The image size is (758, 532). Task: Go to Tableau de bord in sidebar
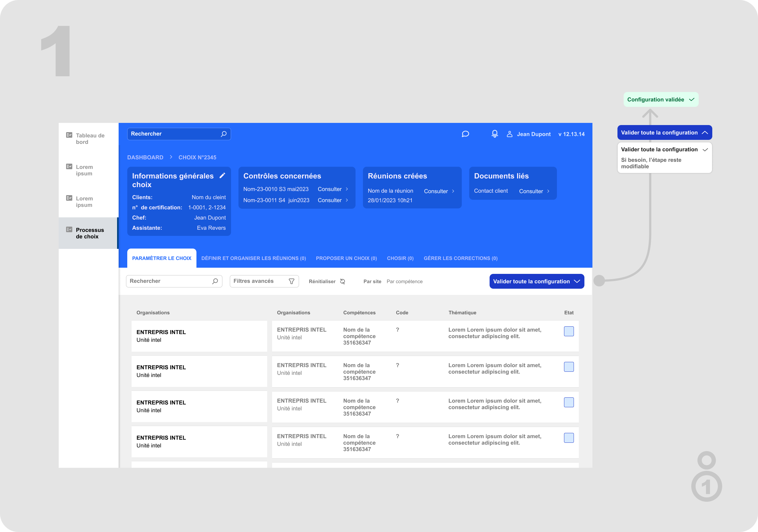click(x=88, y=139)
